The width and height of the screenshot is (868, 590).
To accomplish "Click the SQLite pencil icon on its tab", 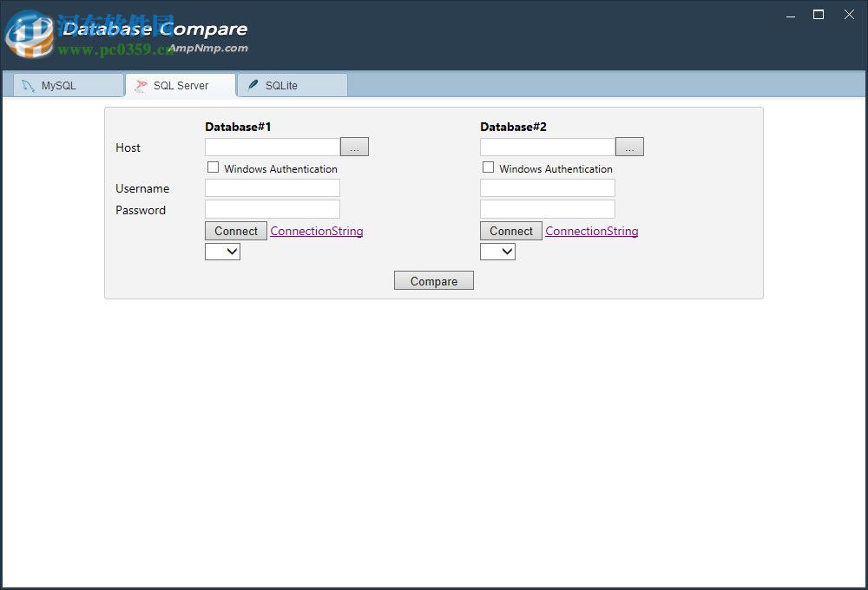I will pos(253,85).
